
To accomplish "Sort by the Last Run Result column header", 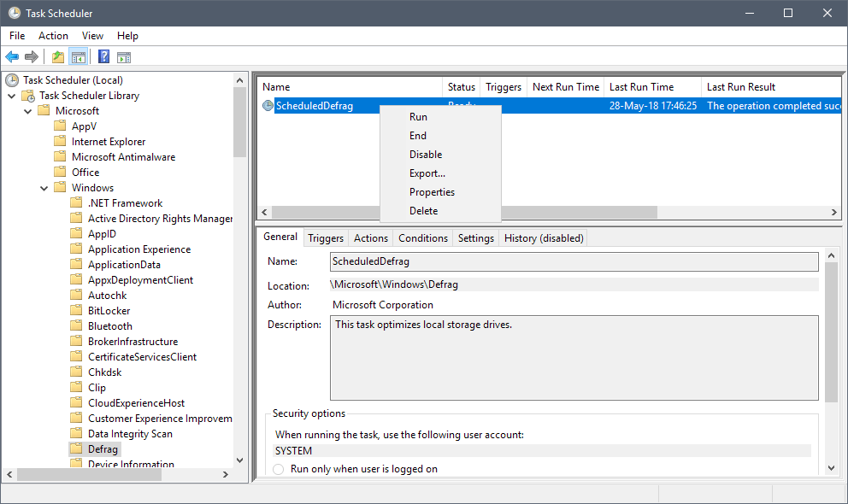I will click(771, 87).
